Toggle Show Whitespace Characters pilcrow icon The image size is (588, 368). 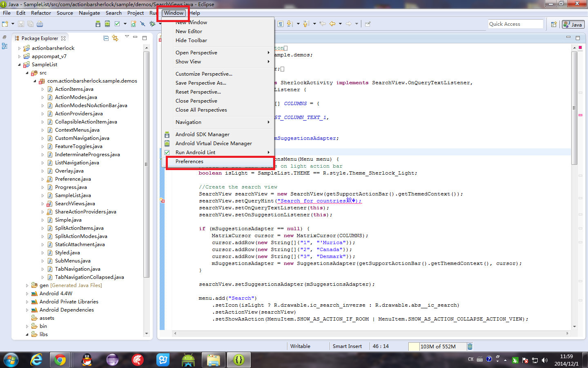pyautogui.click(x=281, y=24)
